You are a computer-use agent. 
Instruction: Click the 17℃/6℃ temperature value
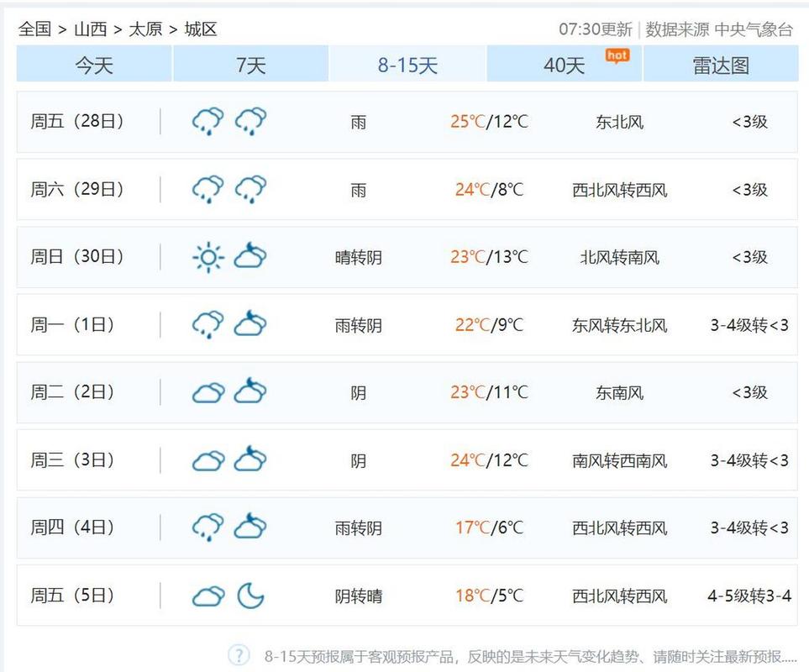point(489,528)
